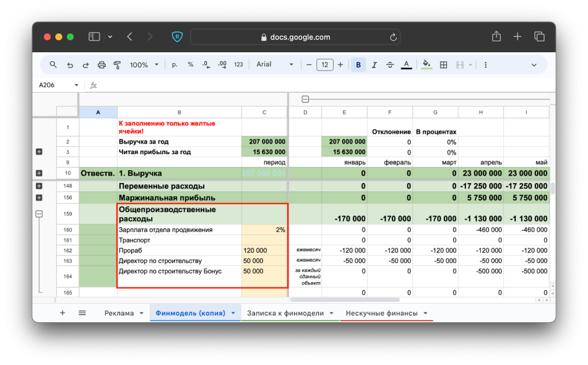
Task: Open more number formats (123)
Action: (238, 65)
